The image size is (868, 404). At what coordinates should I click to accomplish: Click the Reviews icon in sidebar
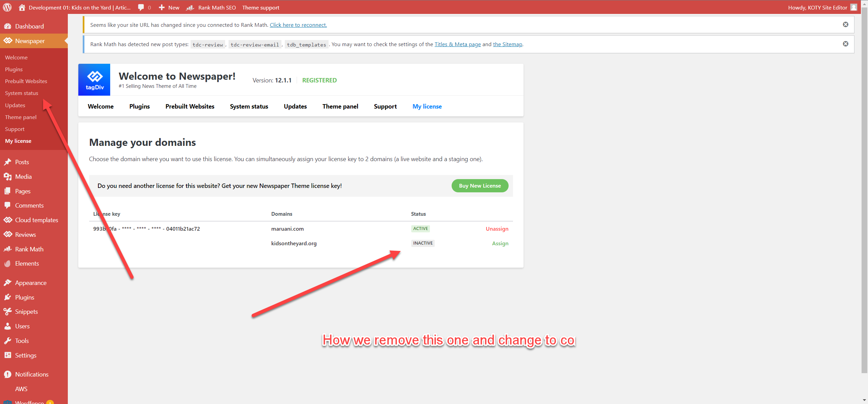point(8,234)
